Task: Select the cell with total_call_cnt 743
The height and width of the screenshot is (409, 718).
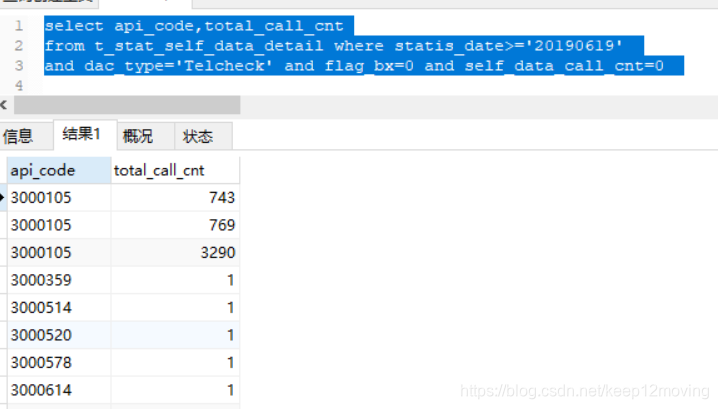Action: tap(175, 198)
